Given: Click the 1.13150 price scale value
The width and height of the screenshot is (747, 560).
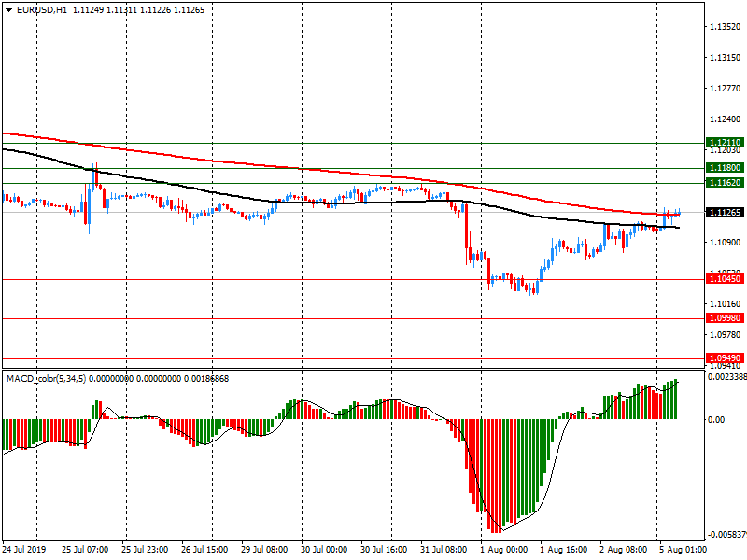Looking at the screenshot, I should (x=726, y=58).
